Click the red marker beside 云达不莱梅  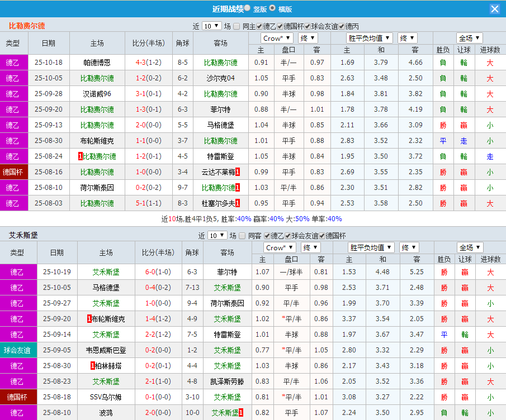click(237, 172)
